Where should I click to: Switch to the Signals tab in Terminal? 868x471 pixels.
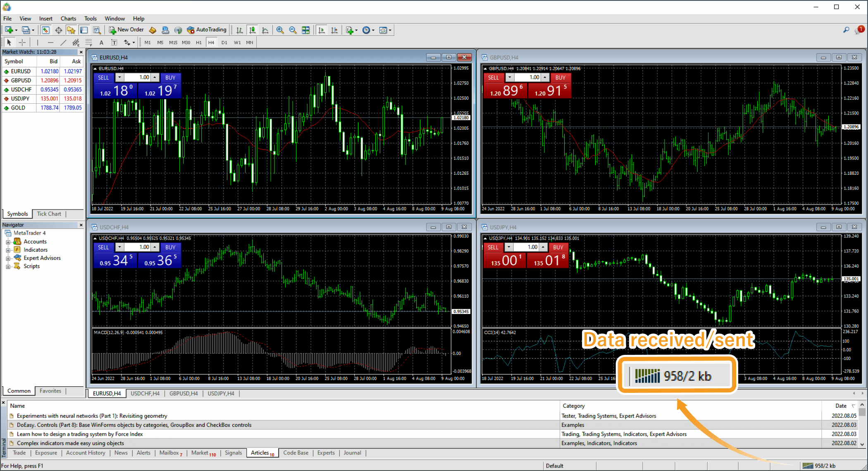(x=234, y=453)
